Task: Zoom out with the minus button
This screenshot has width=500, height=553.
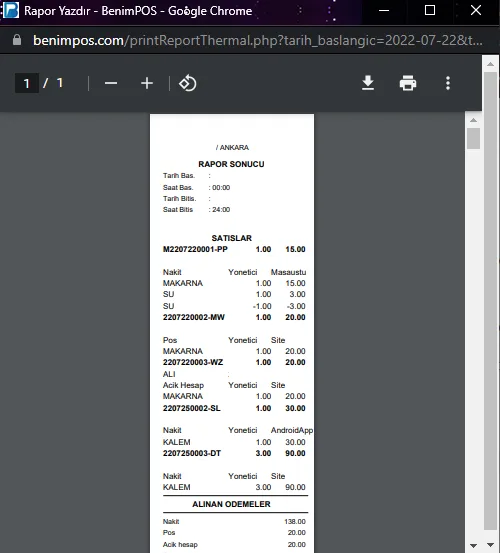Action: (111, 83)
